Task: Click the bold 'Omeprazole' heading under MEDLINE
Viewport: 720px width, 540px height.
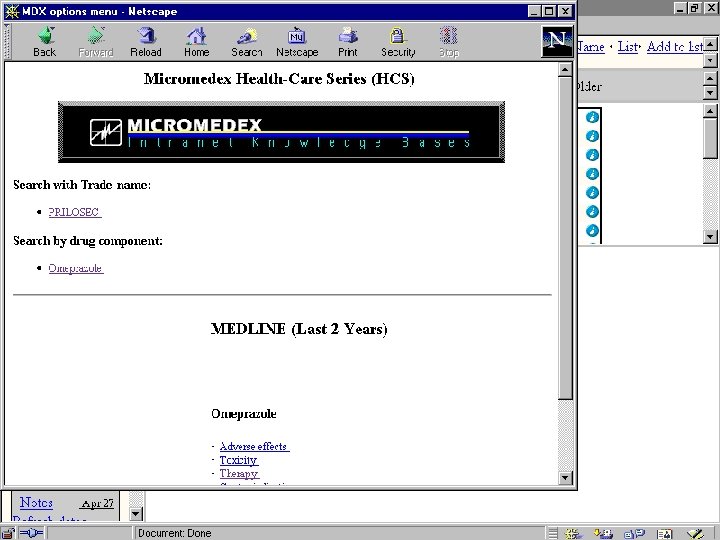Action: click(244, 414)
